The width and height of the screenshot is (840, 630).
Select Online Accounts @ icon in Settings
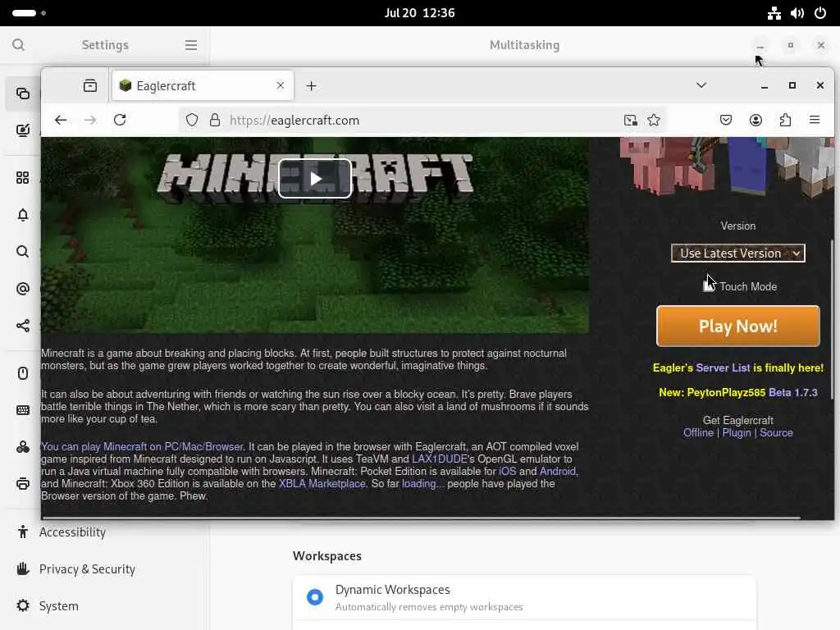click(22, 289)
